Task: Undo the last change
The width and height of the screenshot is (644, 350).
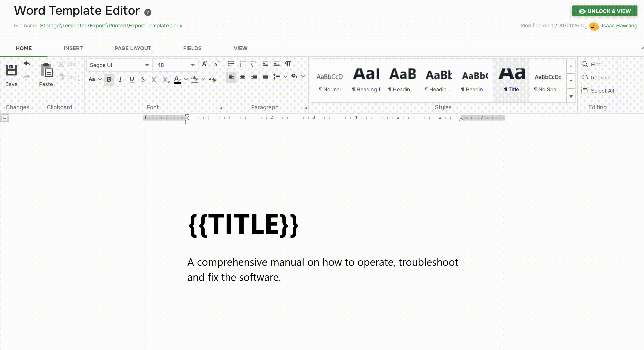Action: (27, 63)
